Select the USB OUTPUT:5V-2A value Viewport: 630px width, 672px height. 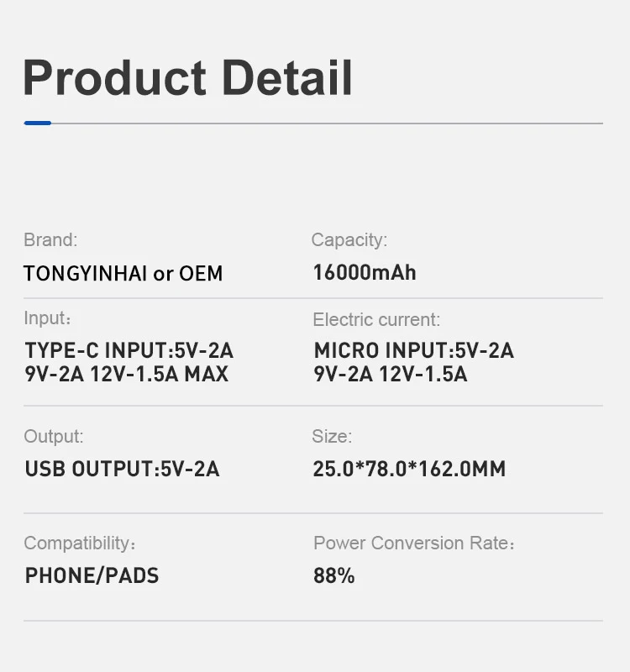coord(123,469)
